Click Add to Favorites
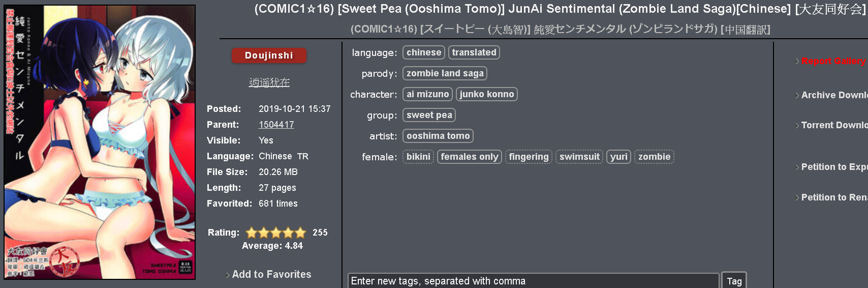868x288 pixels. (x=271, y=274)
